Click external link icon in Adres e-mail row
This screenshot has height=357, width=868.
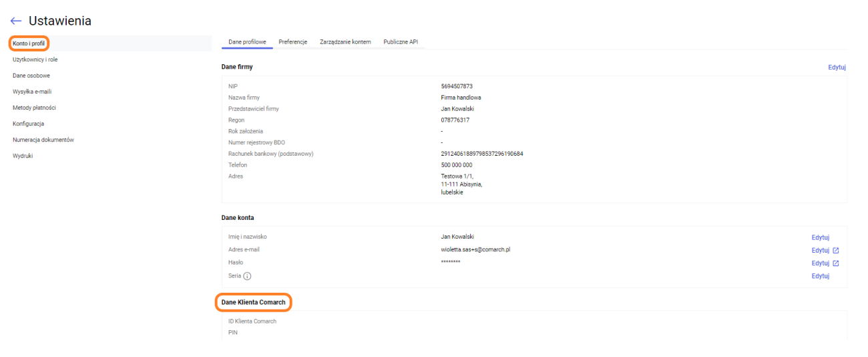[836, 251]
